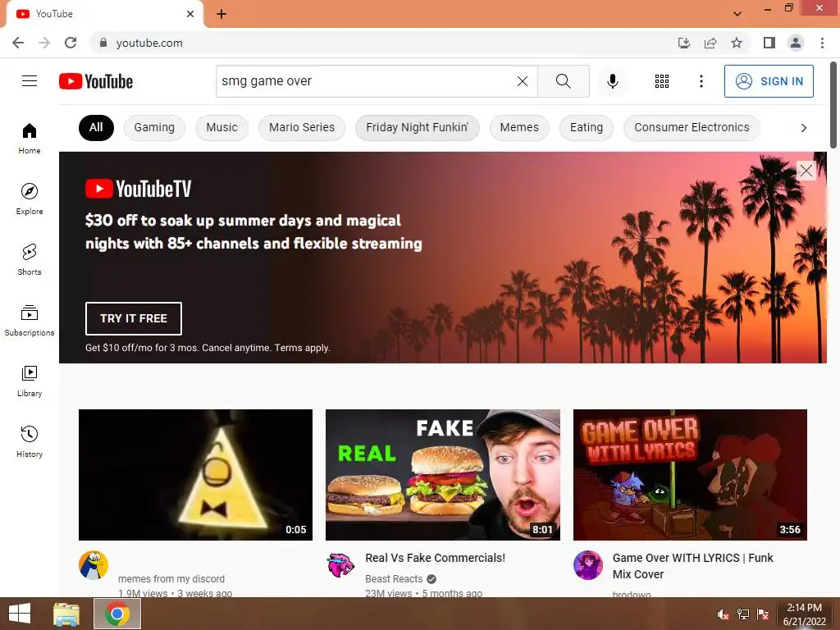Open Shorts in sidebar
This screenshot has width=840, height=630.
click(30, 260)
